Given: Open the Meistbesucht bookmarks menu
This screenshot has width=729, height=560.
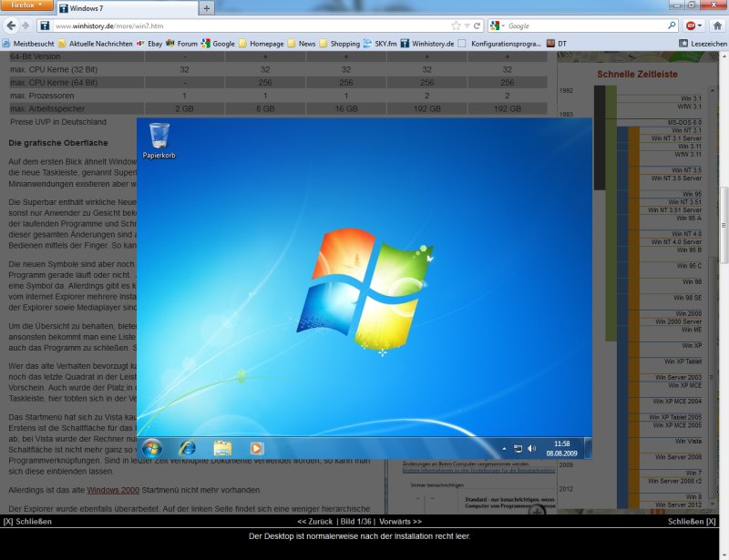Looking at the screenshot, I should pyautogui.click(x=28, y=44).
